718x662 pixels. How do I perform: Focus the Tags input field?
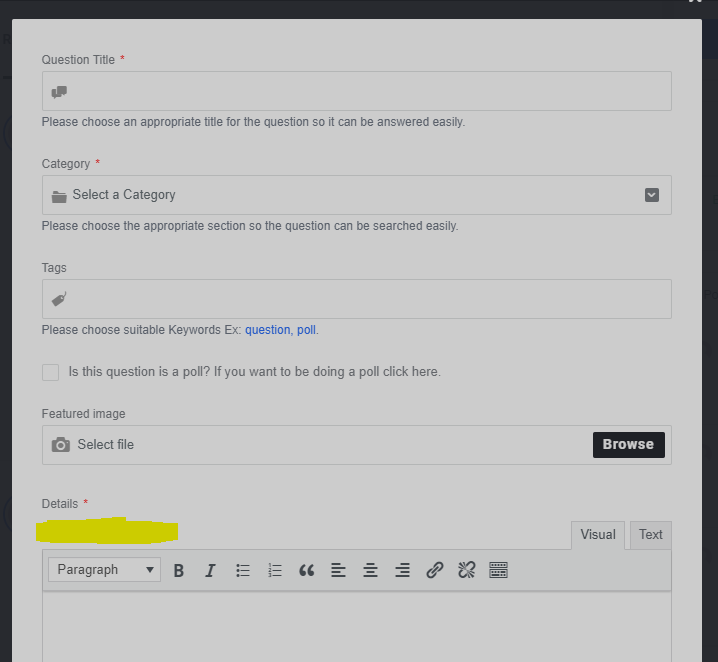pyautogui.click(x=357, y=299)
